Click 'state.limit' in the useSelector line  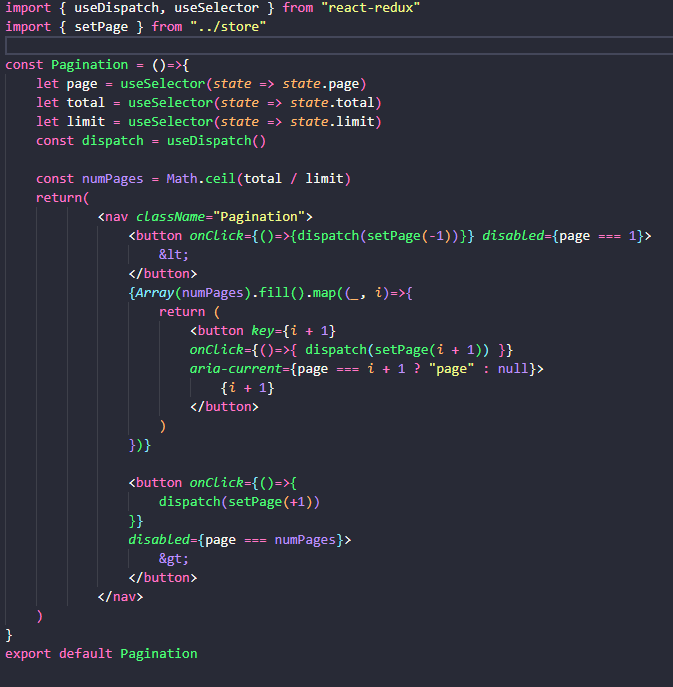(x=332, y=121)
